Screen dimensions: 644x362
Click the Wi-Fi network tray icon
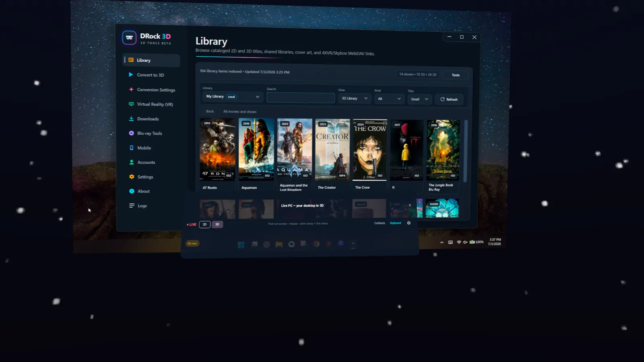[x=459, y=242]
